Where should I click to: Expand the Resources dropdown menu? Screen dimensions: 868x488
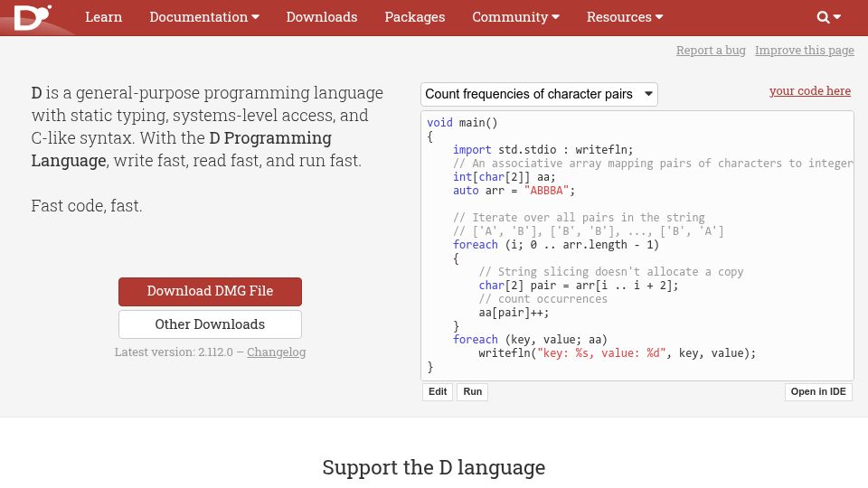625,17
